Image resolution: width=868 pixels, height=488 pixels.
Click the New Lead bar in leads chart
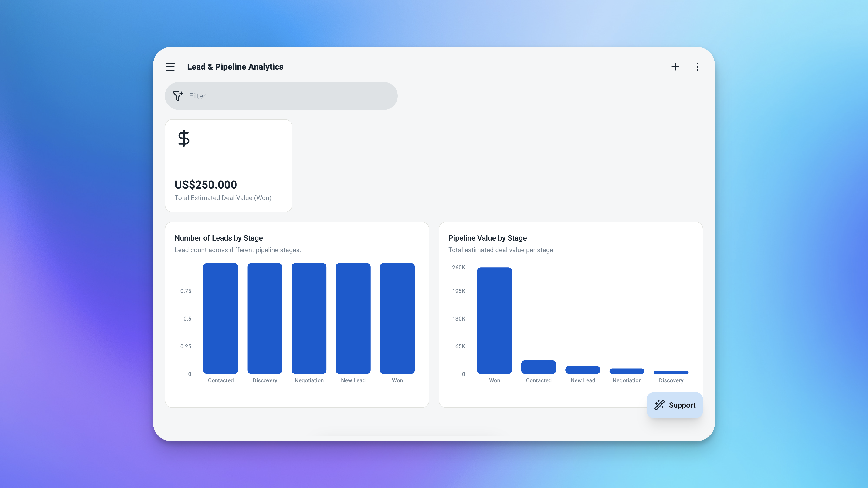[x=353, y=318]
